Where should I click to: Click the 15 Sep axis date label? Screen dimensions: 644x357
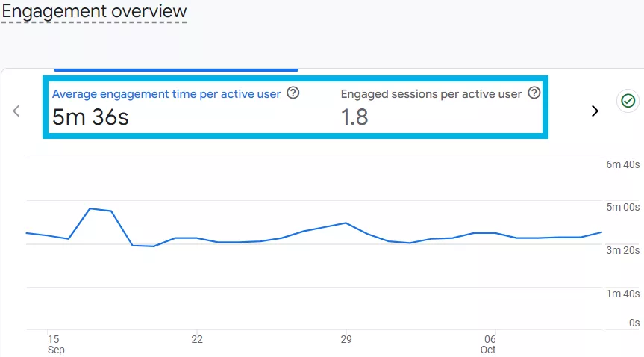point(56,344)
